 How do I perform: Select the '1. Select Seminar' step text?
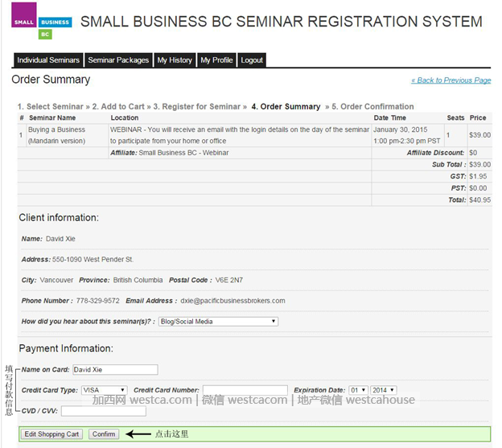tap(50, 106)
